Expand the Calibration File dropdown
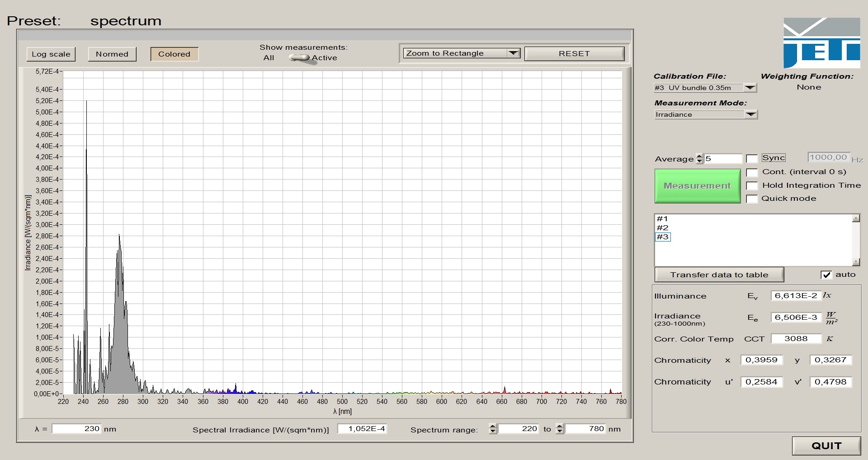 click(x=750, y=88)
